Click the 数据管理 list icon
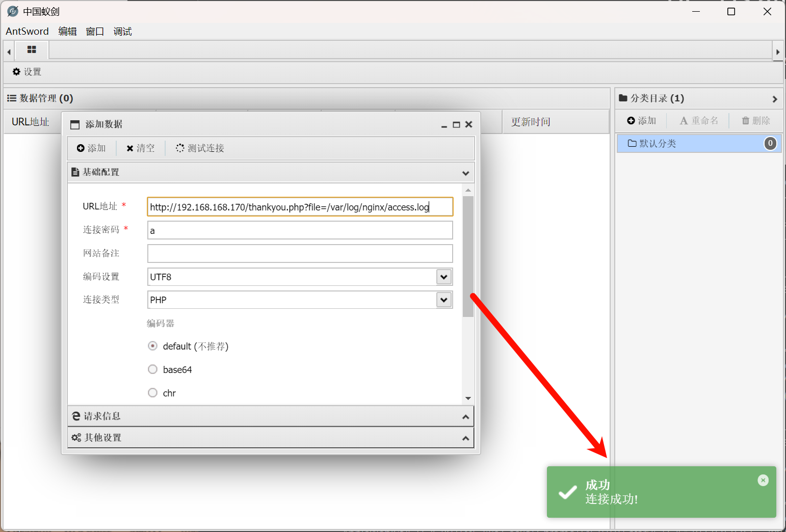The width and height of the screenshot is (786, 532). click(x=12, y=98)
